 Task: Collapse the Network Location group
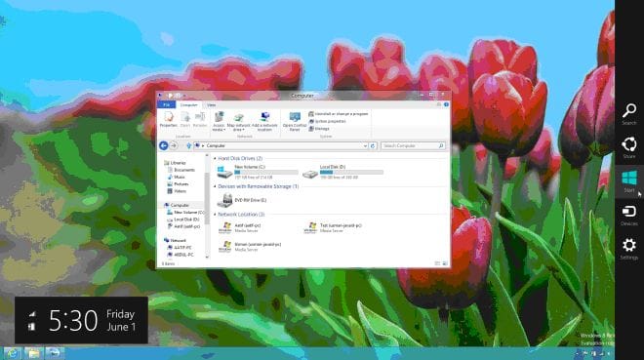pyautogui.click(x=215, y=215)
